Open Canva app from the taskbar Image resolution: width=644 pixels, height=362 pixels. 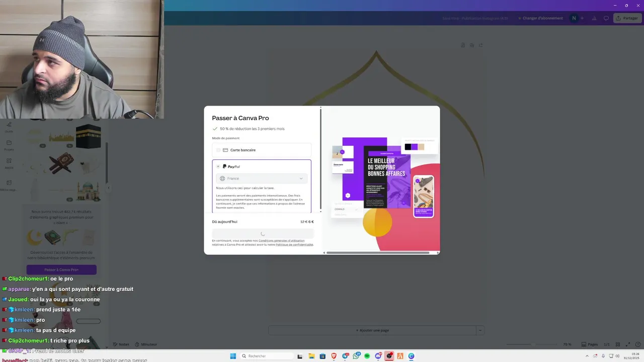[x=411, y=356]
